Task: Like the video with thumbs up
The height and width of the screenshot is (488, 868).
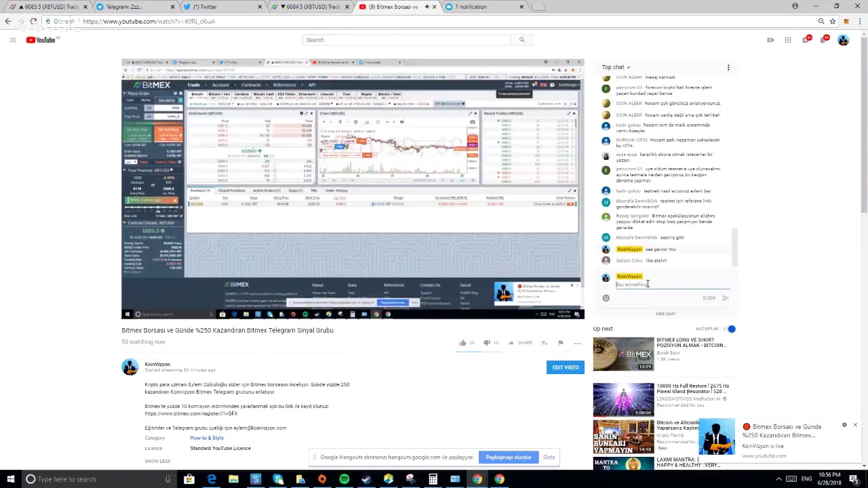Action: [463, 343]
